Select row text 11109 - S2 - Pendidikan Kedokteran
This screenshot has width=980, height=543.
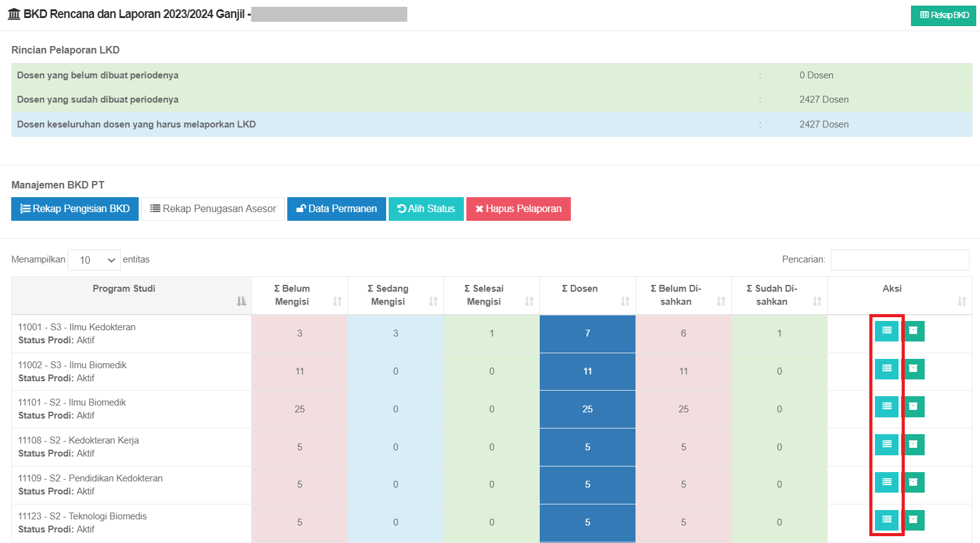(90, 478)
